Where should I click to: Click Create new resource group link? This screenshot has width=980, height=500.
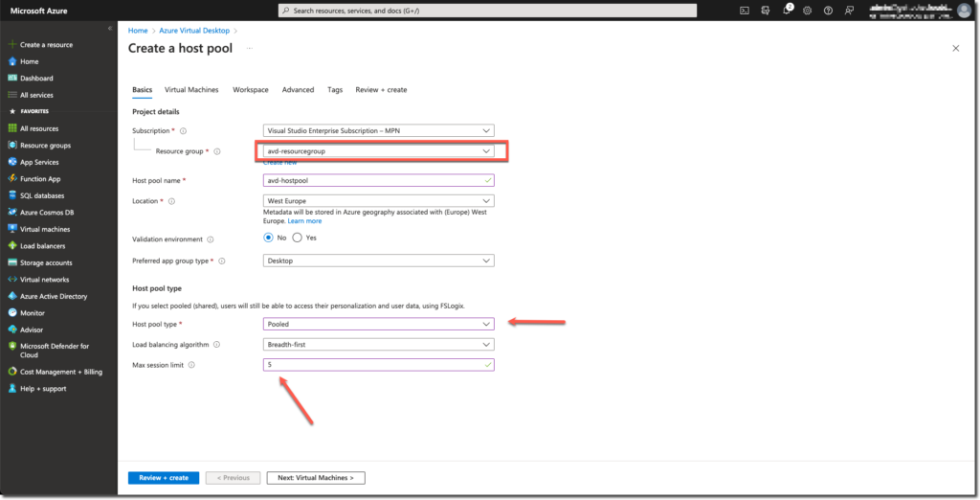280,163
